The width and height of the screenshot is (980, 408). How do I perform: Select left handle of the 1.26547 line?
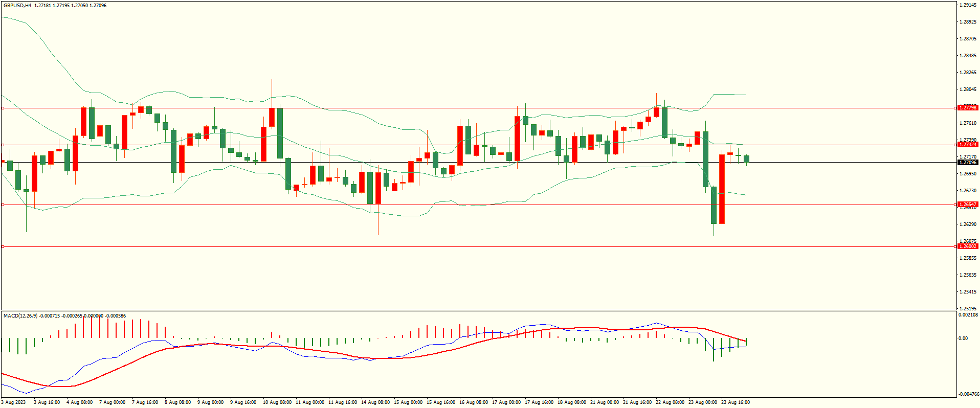(x=3, y=205)
